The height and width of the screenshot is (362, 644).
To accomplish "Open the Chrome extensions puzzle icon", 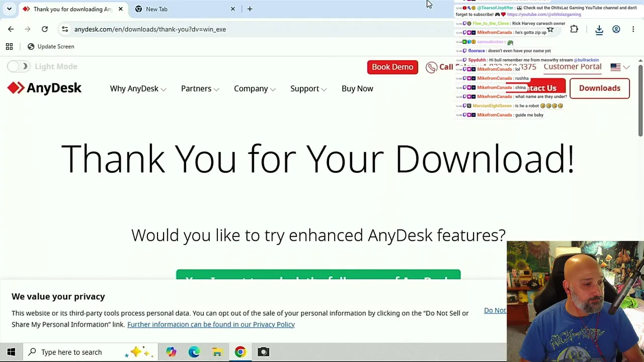I will point(574,29).
